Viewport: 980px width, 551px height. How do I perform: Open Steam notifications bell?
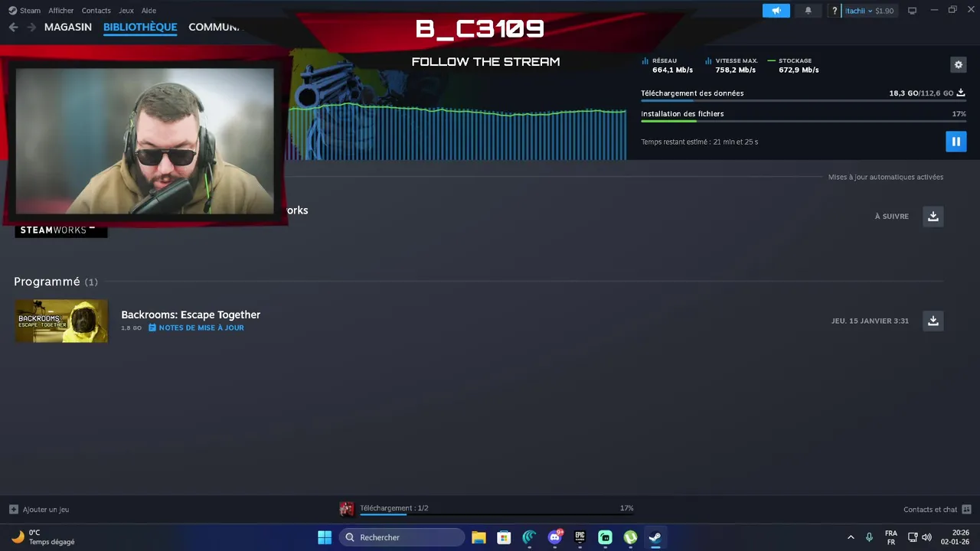click(x=808, y=11)
